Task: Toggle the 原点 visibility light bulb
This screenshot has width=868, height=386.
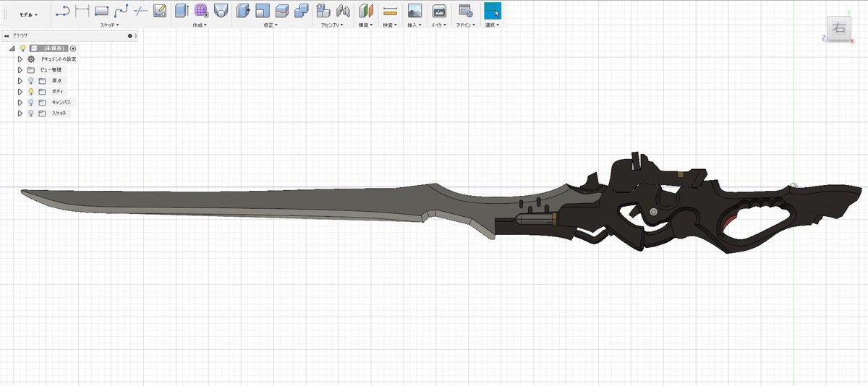Action: click(31, 81)
